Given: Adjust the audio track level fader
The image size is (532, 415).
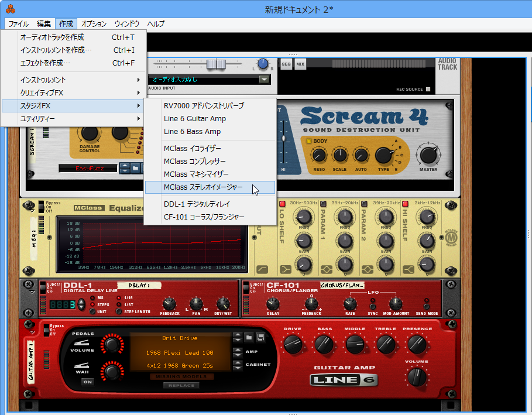Looking at the screenshot, I should click(216, 64).
